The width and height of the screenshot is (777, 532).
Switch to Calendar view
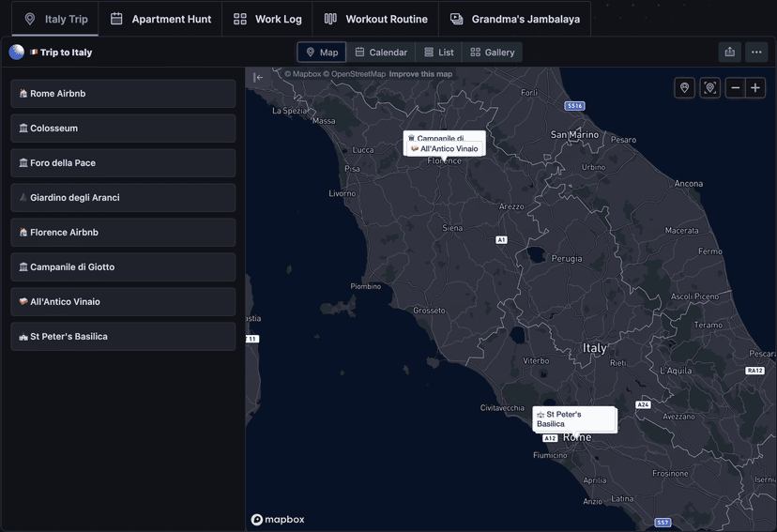pos(380,53)
